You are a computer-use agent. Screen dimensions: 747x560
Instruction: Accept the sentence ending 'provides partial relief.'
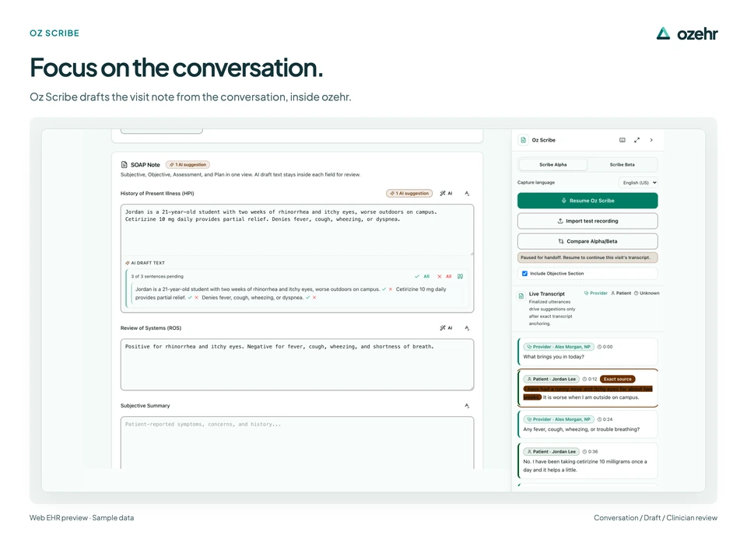coord(190,298)
